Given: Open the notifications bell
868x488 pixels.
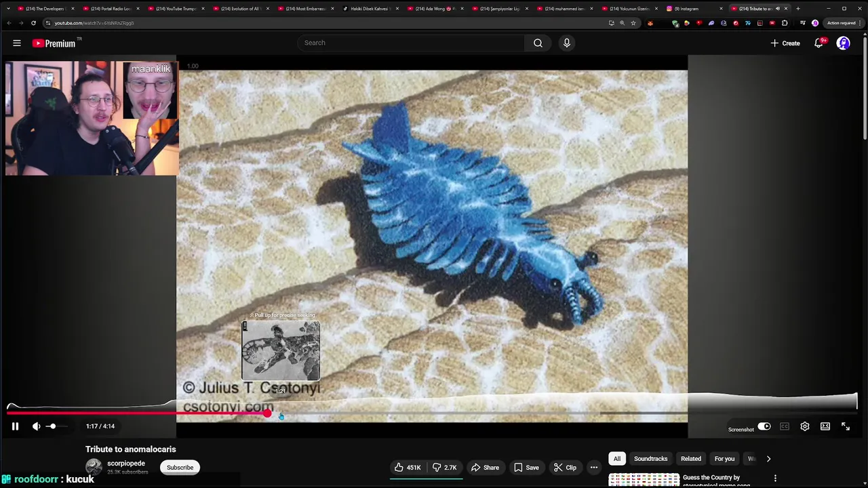Looking at the screenshot, I should click(x=819, y=43).
